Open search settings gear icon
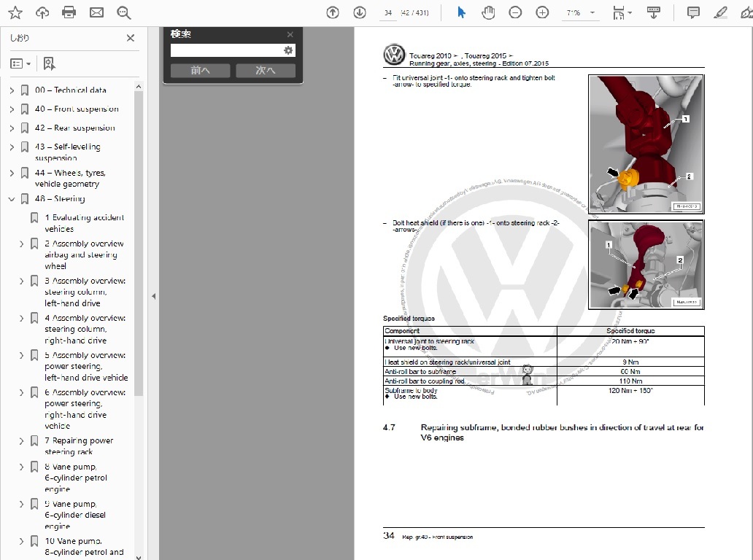753x560 pixels. 288,50
